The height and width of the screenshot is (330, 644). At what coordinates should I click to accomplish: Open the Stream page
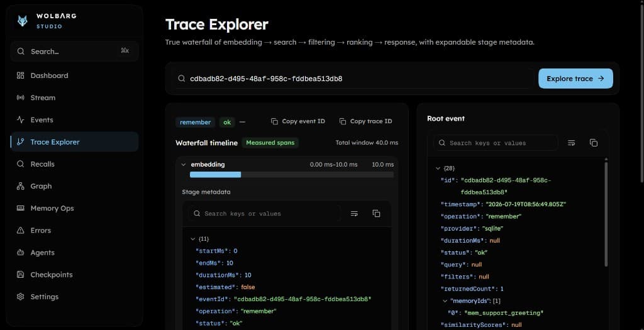74,97
